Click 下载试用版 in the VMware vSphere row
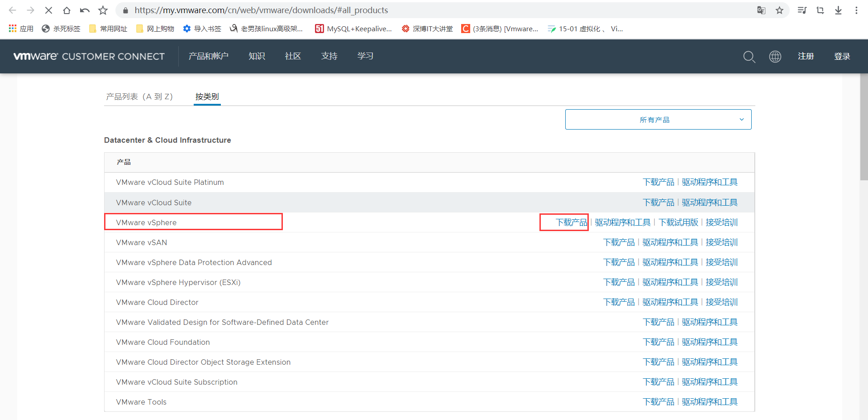868x420 pixels. [x=678, y=222]
